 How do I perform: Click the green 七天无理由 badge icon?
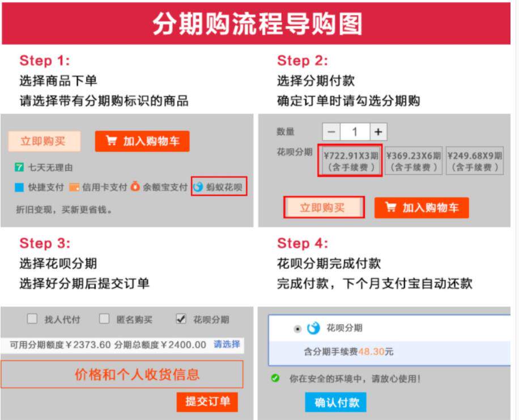[19, 168]
